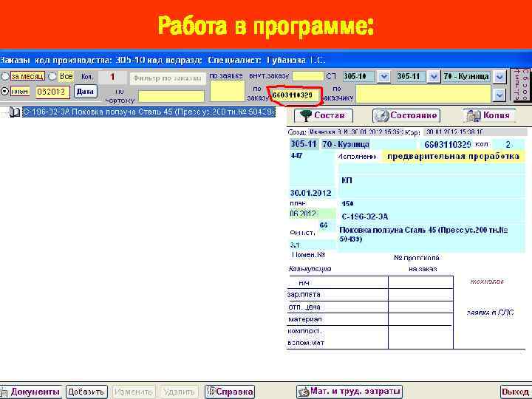Click the 'технолог' link
This screenshot has height=399, width=532.
(487, 282)
